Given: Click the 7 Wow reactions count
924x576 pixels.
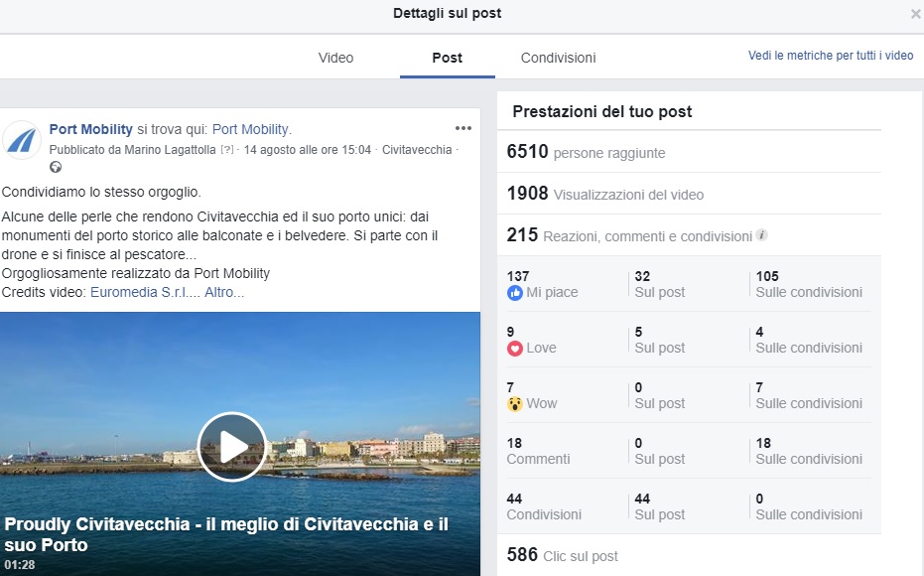Looking at the screenshot, I should pyautogui.click(x=510, y=387).
